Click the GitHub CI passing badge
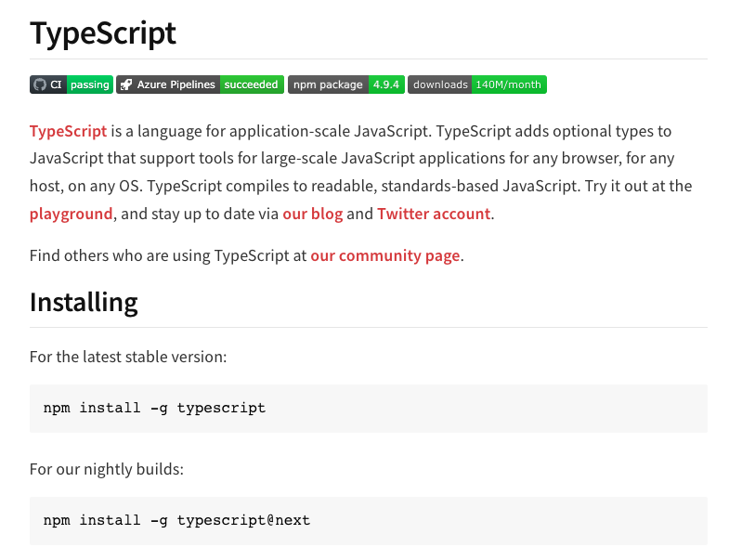The width and height of the screenshot is (729, 560). click(x=72, y=85)
